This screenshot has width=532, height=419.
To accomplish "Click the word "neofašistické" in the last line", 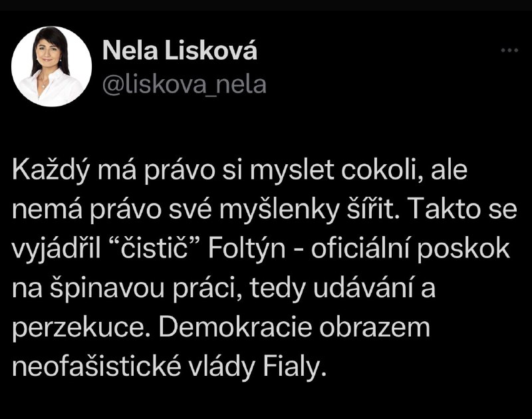I will (96, 366).
